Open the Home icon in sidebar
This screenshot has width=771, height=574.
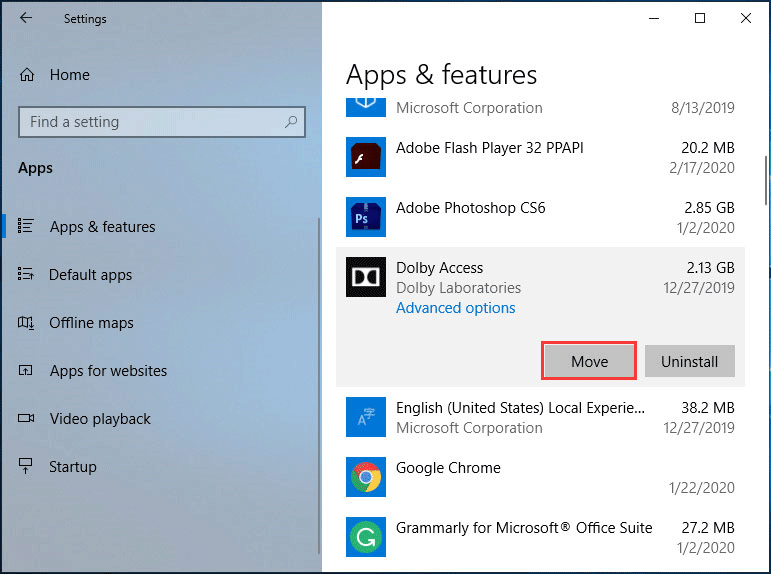click(27, 75)
